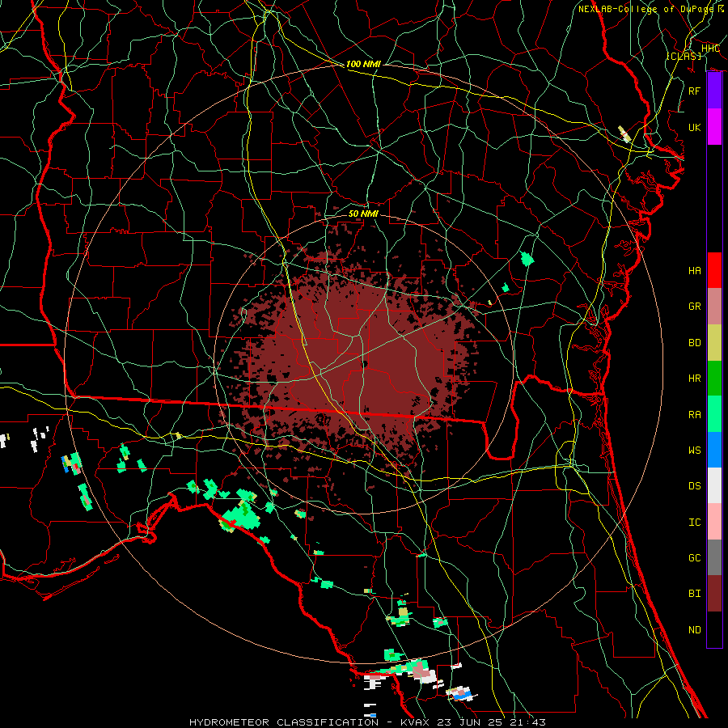Viewport: 728px width, 728px height.
Task: Select the BD yellow legend swatch
Action: pos(714,343)
